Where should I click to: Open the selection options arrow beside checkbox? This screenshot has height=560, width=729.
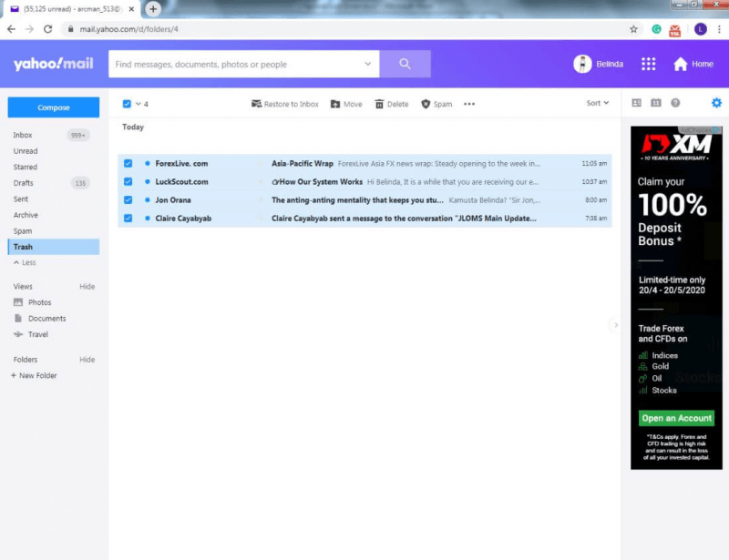pyautogui.click(x=139, y=104)
